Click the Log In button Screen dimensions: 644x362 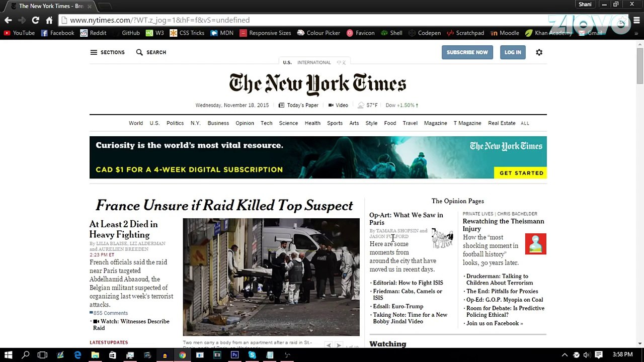[513, 52]
